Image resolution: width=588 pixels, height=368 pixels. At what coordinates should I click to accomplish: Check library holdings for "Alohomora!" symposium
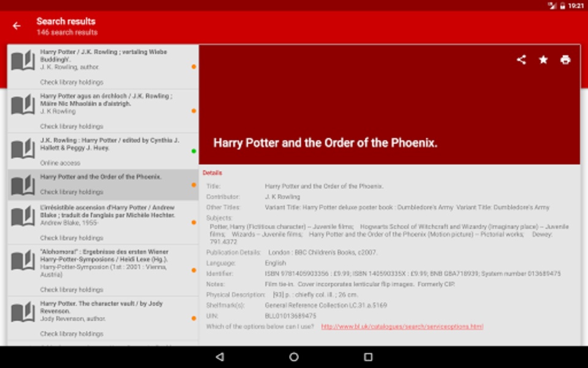(x=72, y=290)
